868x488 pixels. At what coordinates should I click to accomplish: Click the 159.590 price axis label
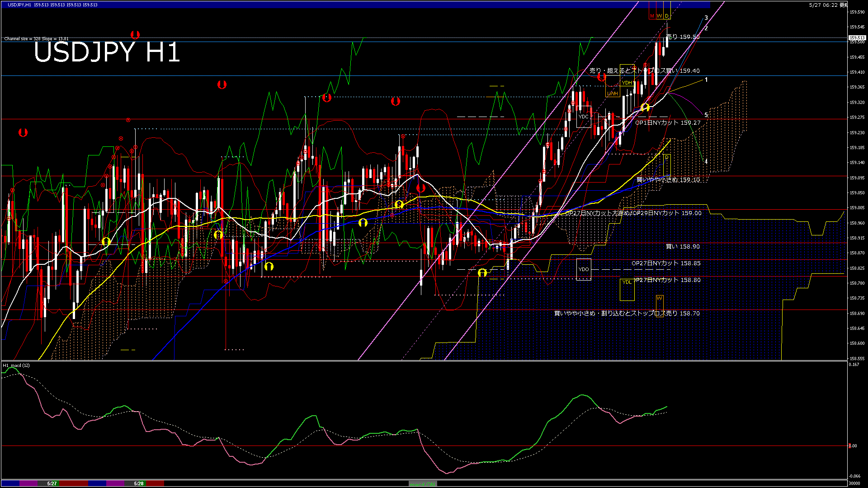coord(857,12)
